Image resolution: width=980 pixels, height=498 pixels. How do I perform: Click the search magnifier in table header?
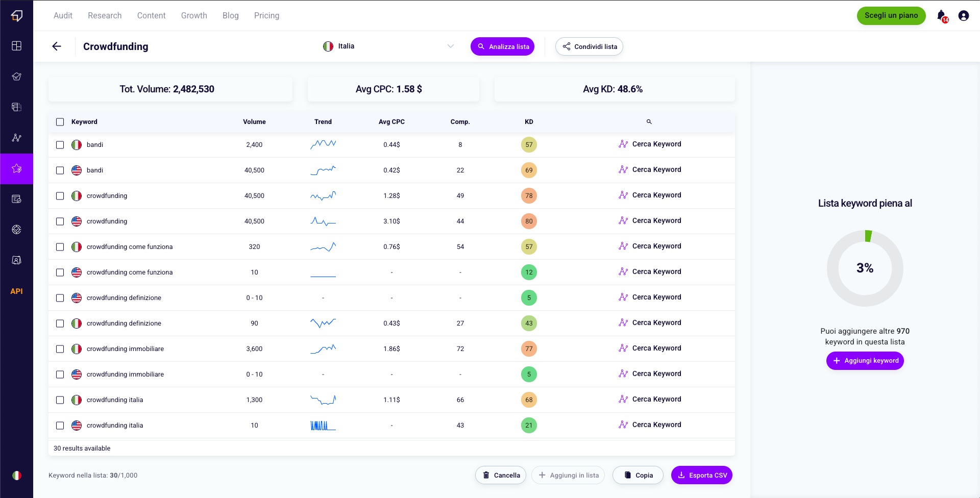[649, 121]
